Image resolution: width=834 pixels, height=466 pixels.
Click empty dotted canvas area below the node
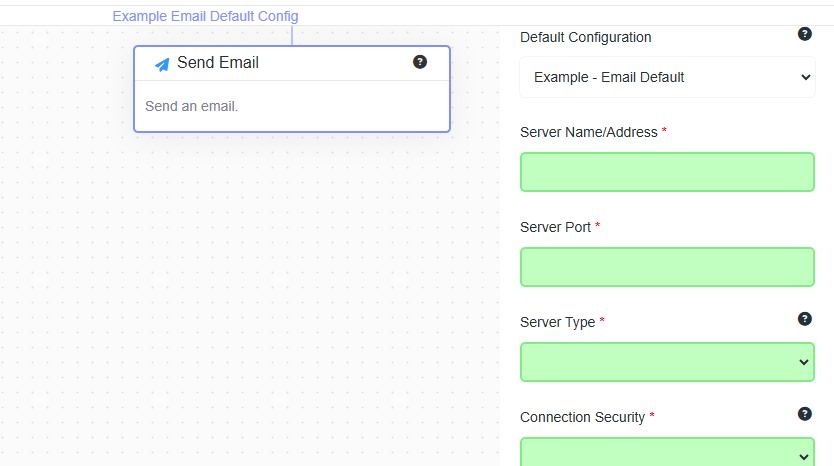point(250,300)
